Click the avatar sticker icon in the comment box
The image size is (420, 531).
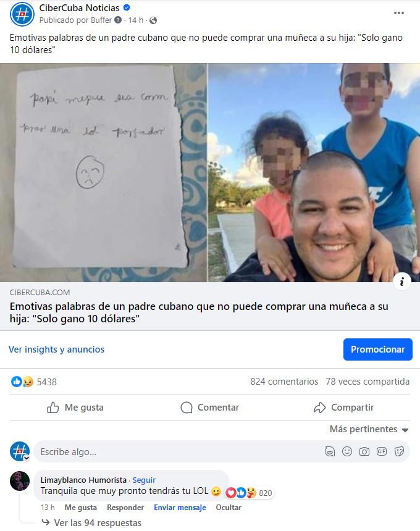click(330, 451)
